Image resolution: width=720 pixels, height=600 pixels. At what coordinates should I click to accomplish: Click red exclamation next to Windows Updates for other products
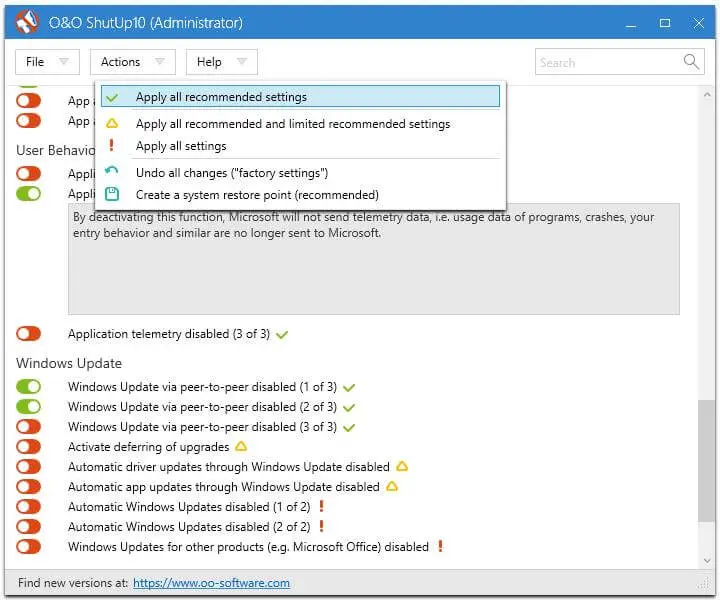440,546
